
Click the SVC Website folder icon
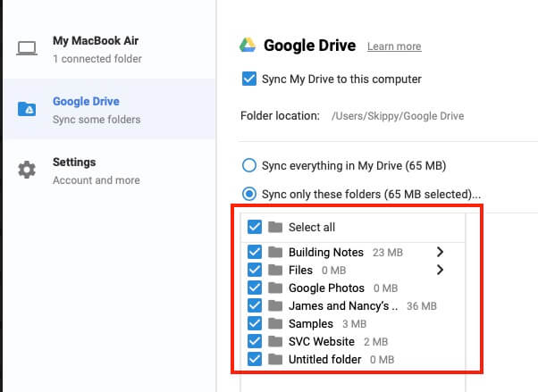pos(275,341)
